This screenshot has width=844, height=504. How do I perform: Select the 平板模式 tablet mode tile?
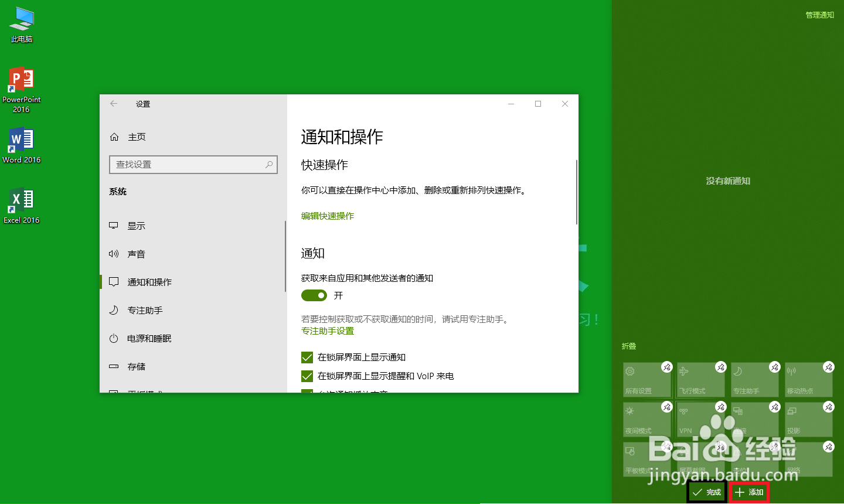click(647, 459)
